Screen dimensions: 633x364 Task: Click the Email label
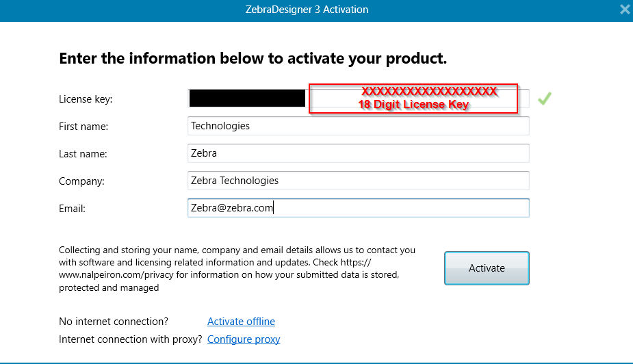73,209
